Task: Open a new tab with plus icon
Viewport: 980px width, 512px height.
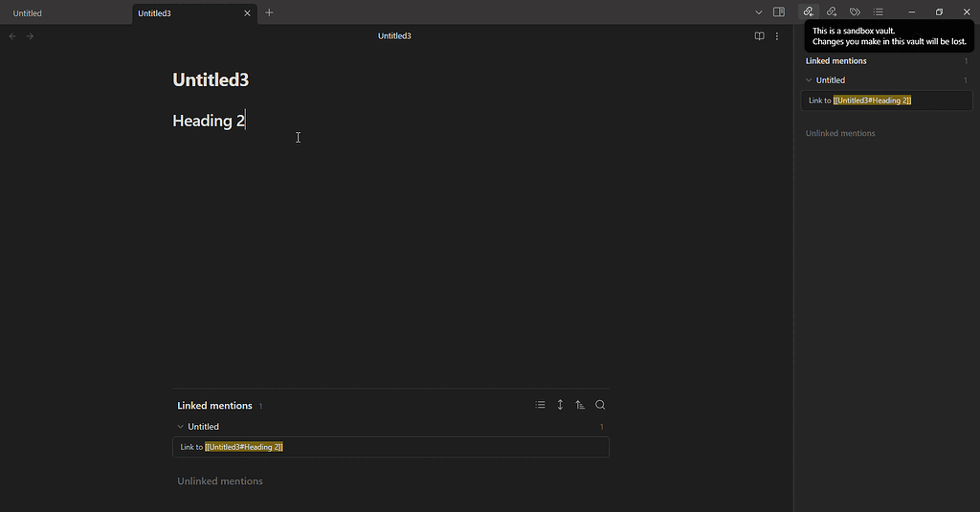Action: click(269, 12)
